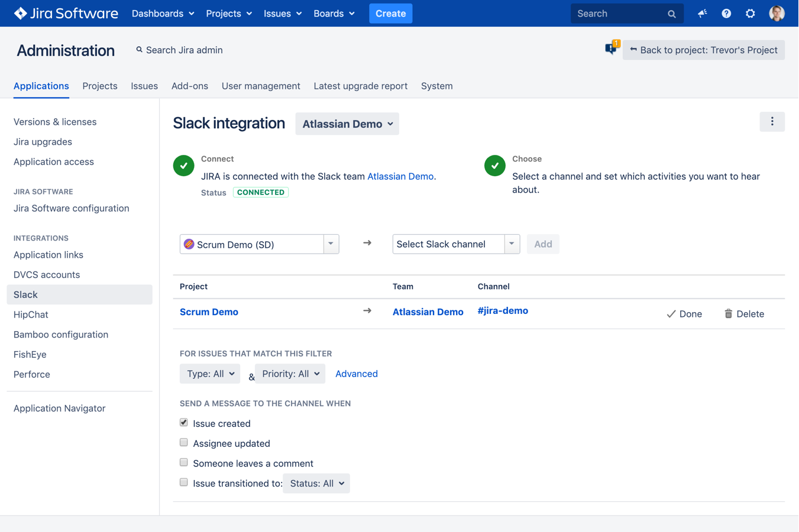Open the #jira-demo channel link
The height and width of the screenshot is (532, 799).
503,311
